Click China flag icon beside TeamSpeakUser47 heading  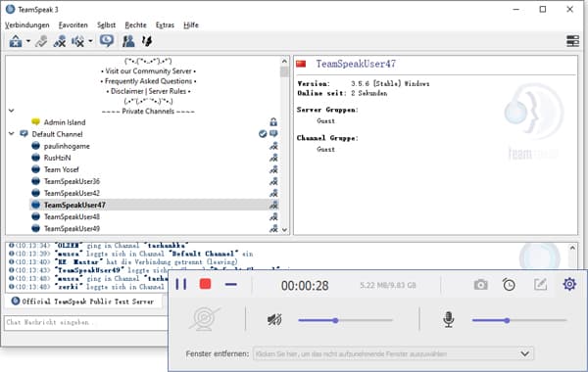(301, 64)
